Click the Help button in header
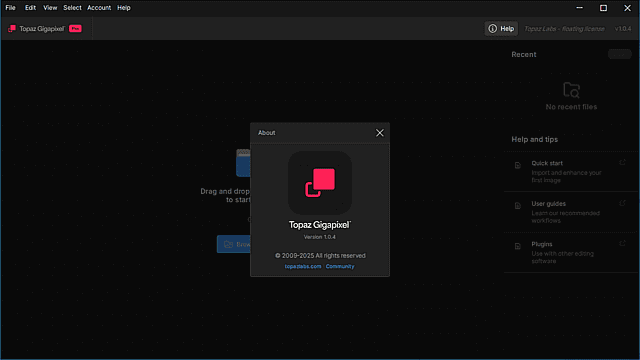 pyautogui.click(x=501, y=29)
